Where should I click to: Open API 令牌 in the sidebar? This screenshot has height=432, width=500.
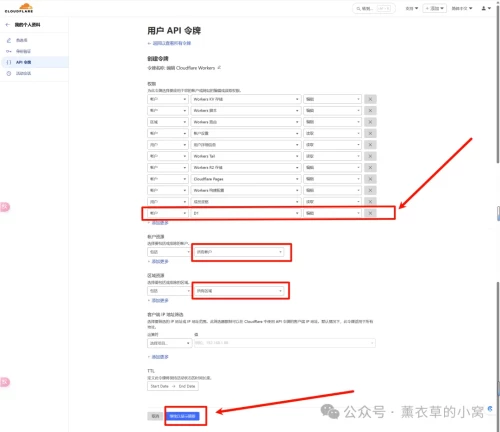tap(23, 62)
